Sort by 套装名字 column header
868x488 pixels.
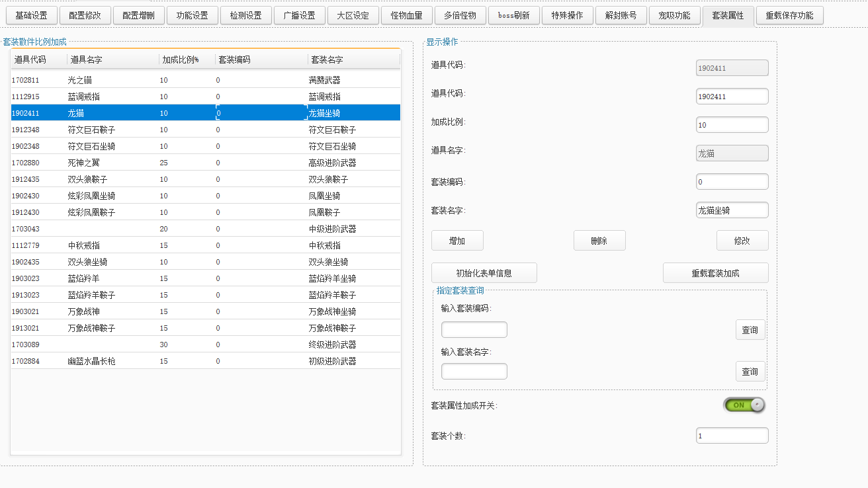pyautogui.click(x=354, y=60)
